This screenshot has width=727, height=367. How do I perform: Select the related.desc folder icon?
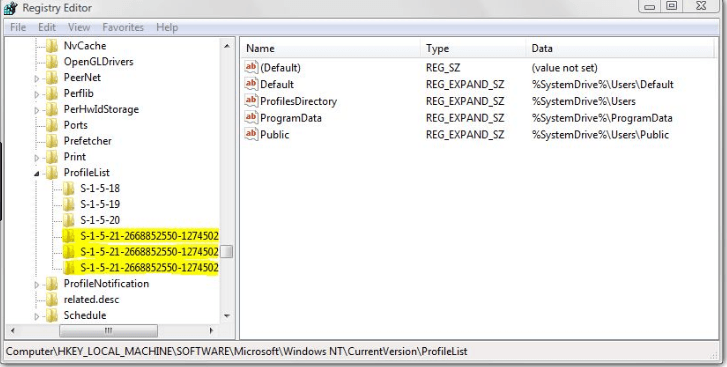click(52, 299)
